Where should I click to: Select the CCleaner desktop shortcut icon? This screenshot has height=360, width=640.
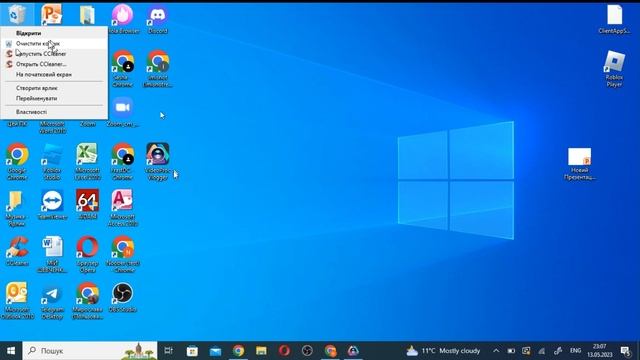click(x=17, y=251)
